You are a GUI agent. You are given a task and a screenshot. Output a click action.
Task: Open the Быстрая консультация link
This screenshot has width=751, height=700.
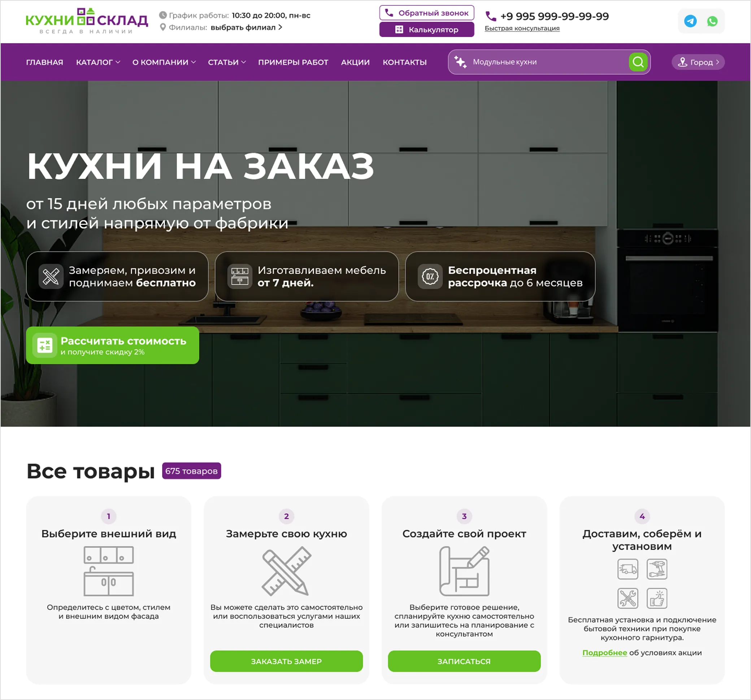[522, 28]
